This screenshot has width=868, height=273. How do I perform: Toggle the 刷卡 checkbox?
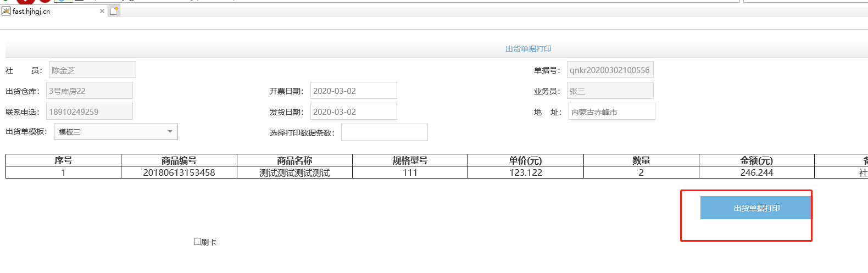point(197,241)
